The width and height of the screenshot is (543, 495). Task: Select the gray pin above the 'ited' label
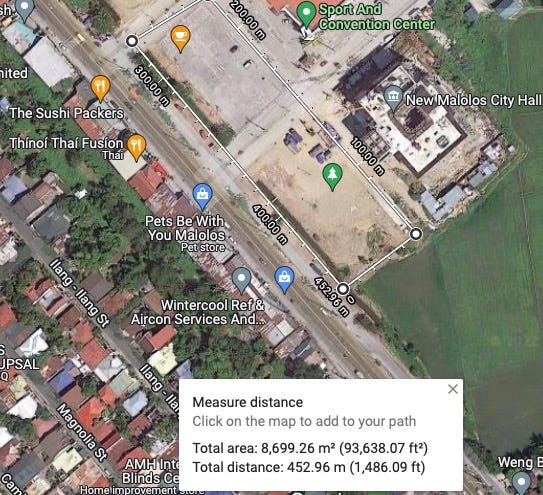[x=25, y=10]
